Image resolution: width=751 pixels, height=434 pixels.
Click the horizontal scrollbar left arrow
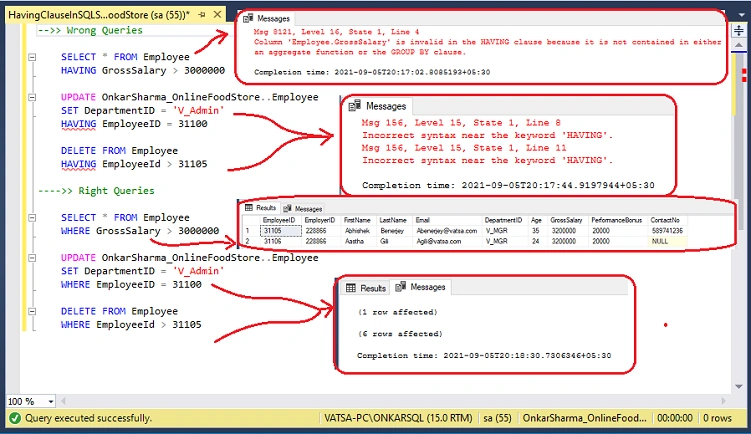point(63,401)
